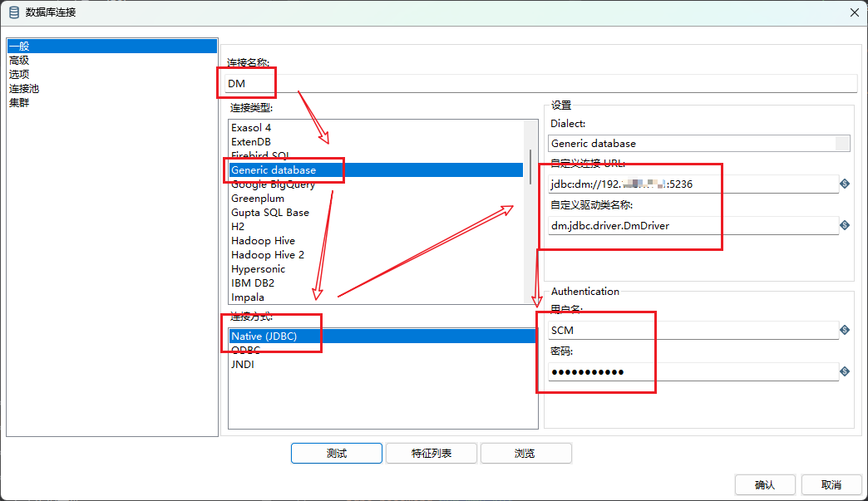Click variable icon beside custom connection URL field

pos(845,184)
